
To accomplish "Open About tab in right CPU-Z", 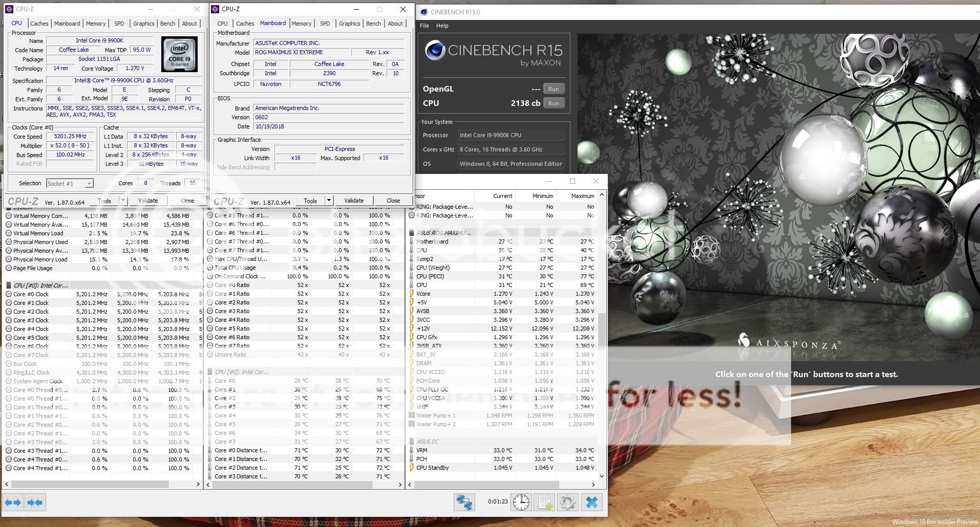I will (x=395, y=24).
